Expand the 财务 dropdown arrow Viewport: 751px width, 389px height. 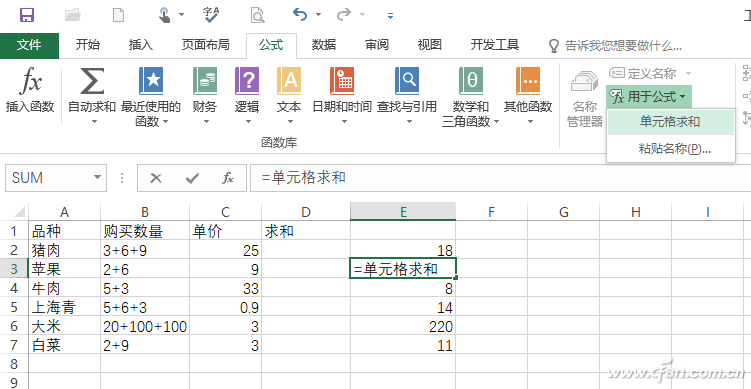(206, 122)
